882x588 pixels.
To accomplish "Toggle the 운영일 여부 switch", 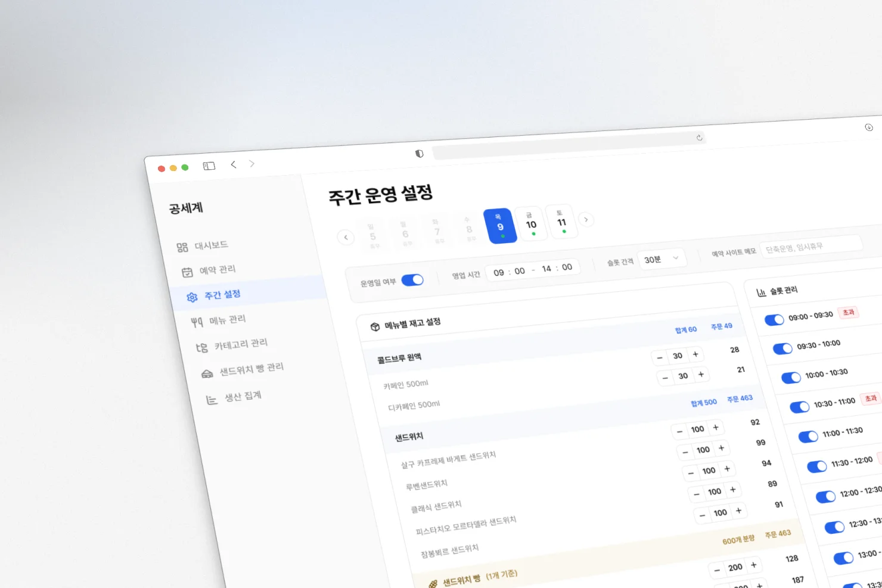I will tap(412, 280).
